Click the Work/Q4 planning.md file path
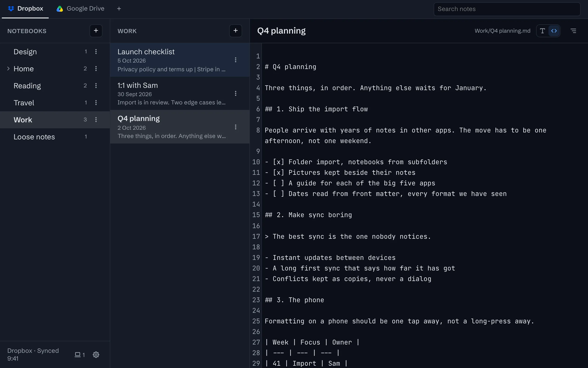Viewport: 588px width, 368px height. [502, 31]
